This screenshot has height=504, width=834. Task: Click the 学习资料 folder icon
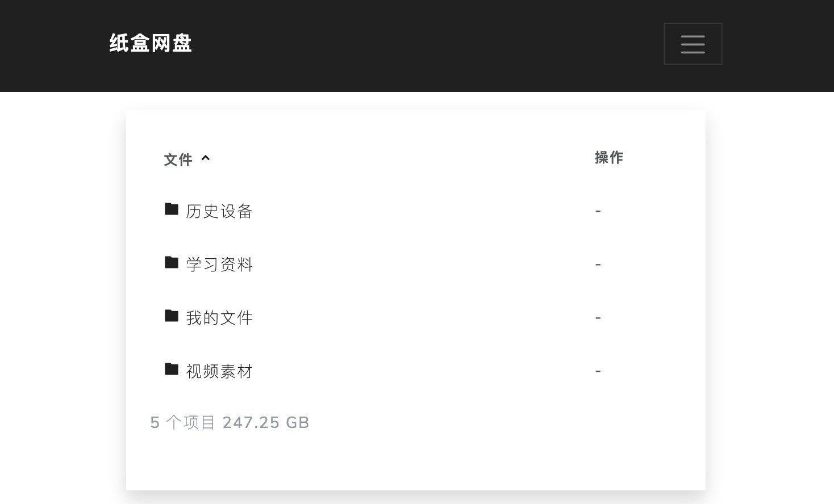pyautogui.click(x=172, y=262)
